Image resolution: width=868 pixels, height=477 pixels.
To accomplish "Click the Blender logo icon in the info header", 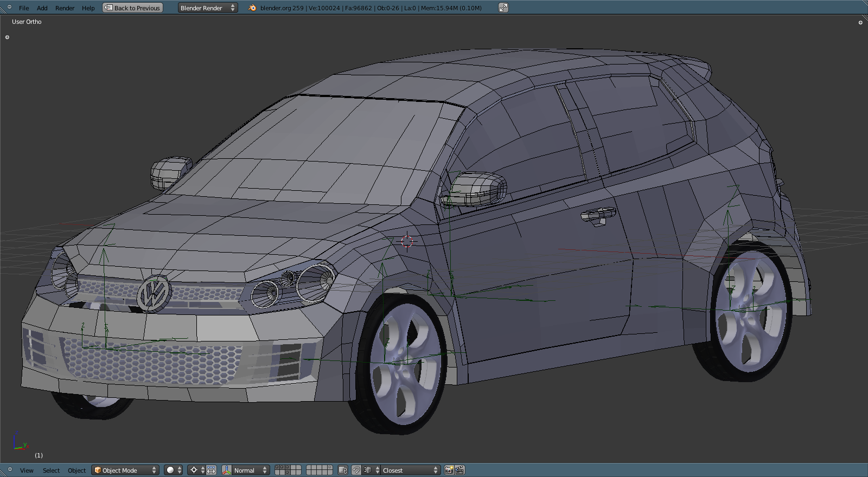I will tap(252, 8).
